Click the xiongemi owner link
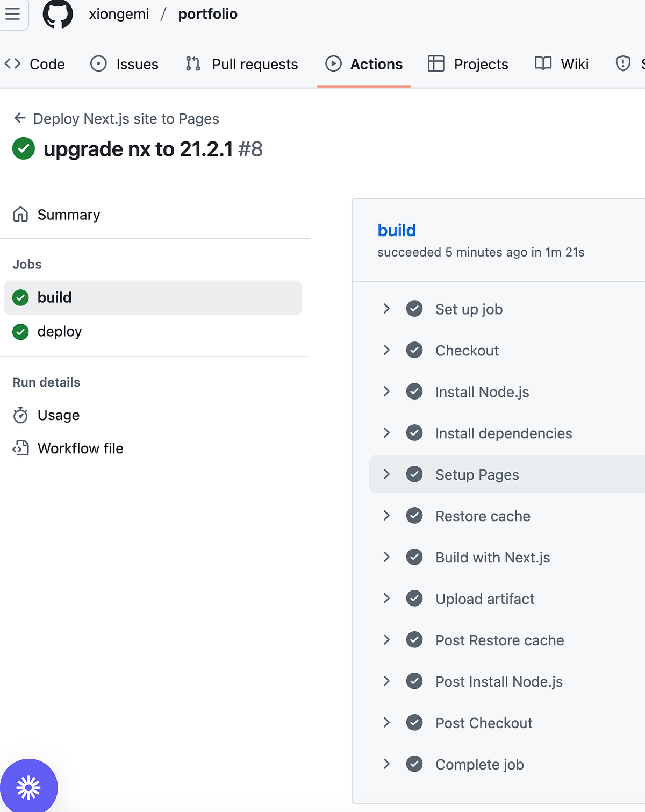The image size is (645, 812). [119, 14]
